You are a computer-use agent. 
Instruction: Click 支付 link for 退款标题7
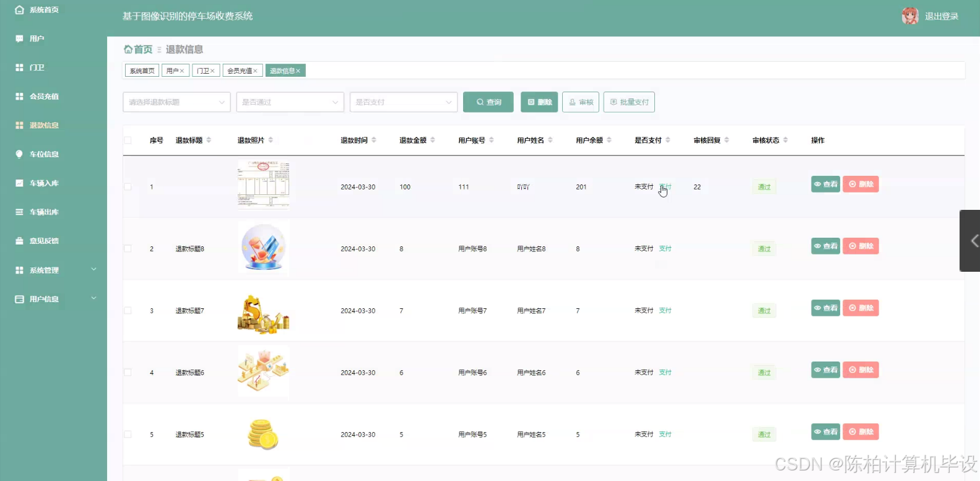666,311
